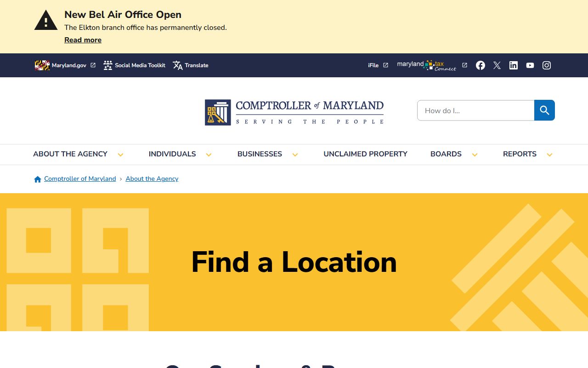
Task: Open About the Agency menu
Action: pos(70,154)
